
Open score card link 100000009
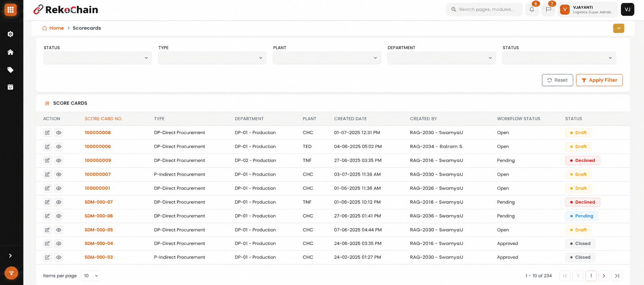[x=98, y=160]
